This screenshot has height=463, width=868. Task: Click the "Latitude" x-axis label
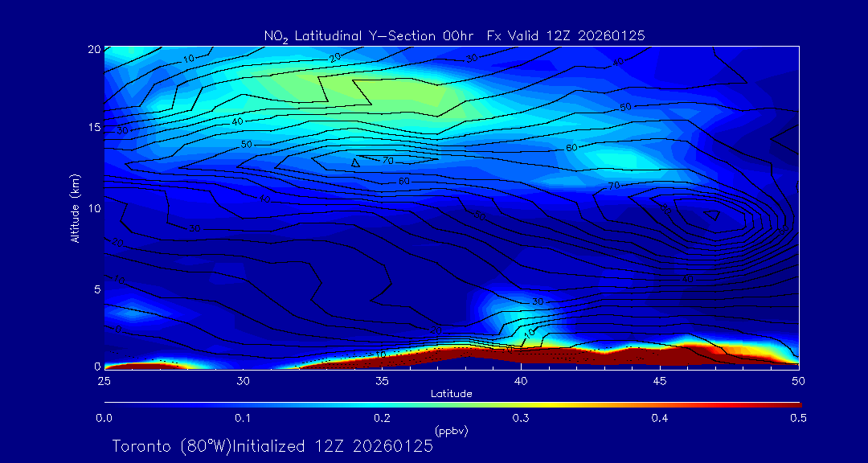(x=451, y=394)
